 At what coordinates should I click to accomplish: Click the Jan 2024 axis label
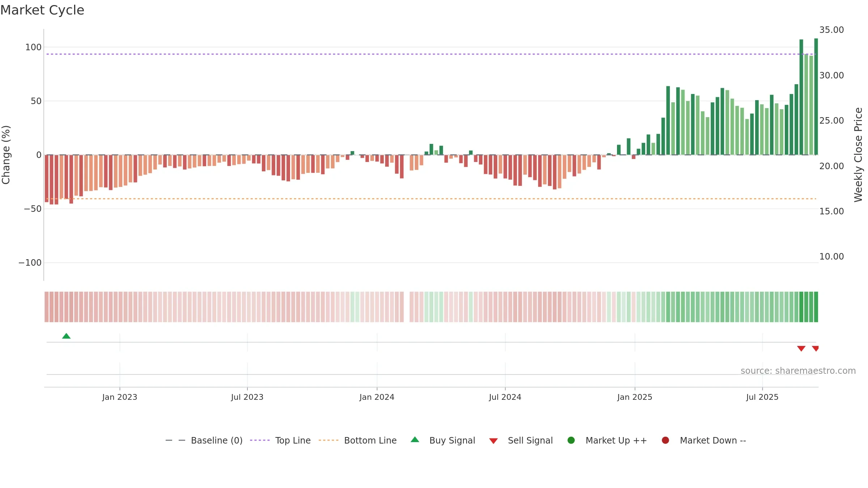[377, 397]
